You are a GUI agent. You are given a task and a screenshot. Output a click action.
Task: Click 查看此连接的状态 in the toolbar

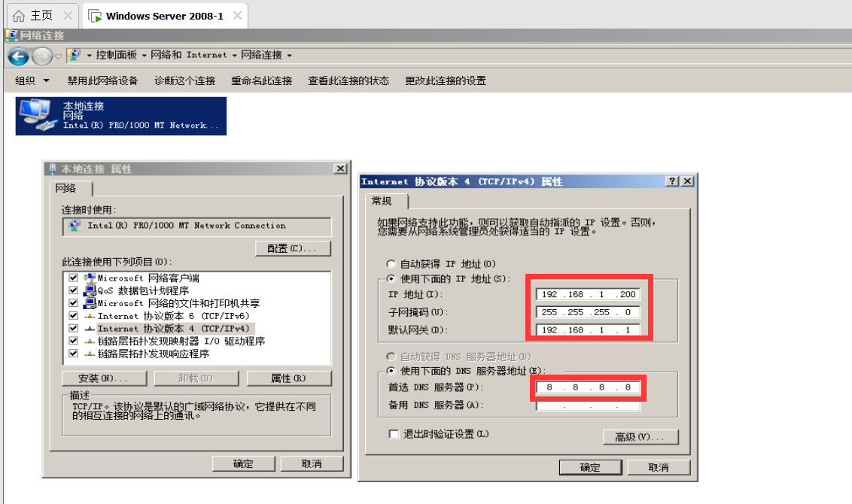coord(348,80)
